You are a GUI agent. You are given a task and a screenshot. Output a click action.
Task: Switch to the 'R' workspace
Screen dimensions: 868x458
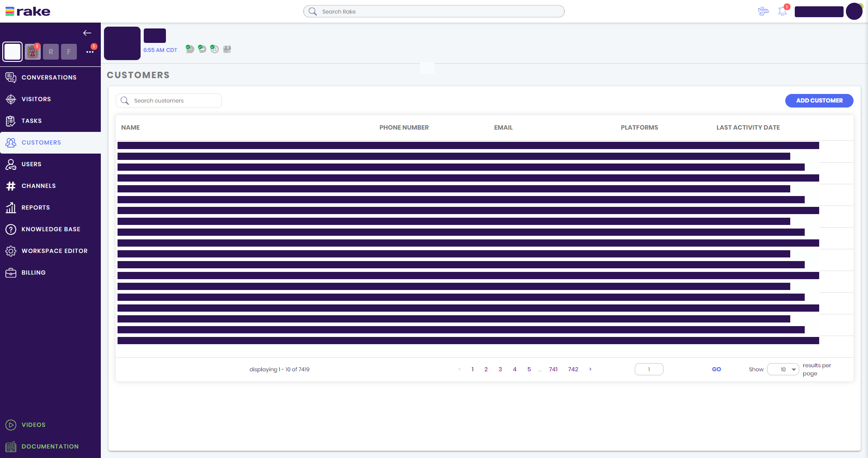point(51,51)
